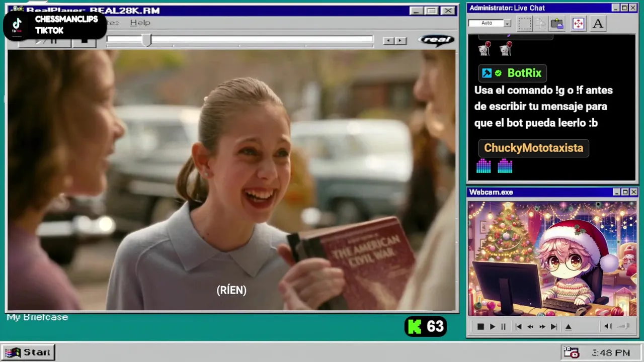
Task: Click the Webcam.exe volume slider
Action: click(x=624, y=326)
